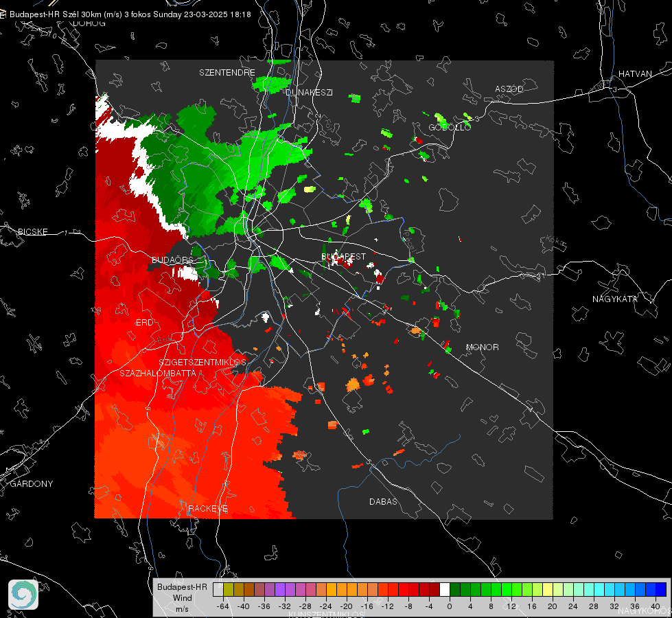This screenshot has height=618, width=672.
Task: Click the GODOLLO town label
Action: pyautogui.click(x=450, y=127)
